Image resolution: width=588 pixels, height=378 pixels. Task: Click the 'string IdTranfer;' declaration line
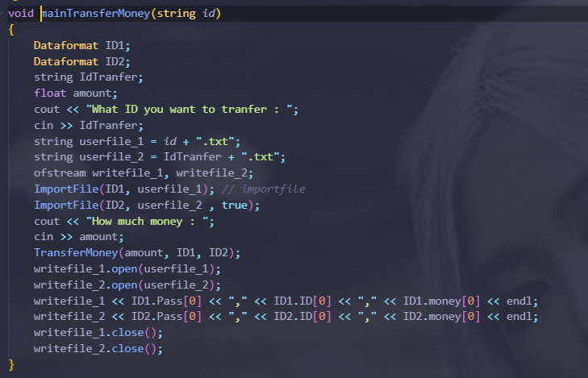(x=89, y=77)
